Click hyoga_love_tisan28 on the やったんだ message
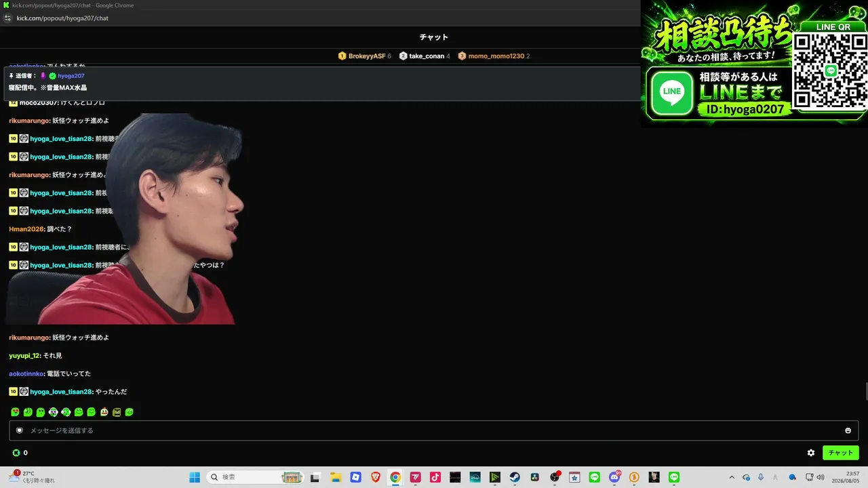This screenshot has height=488, width=868. (x=61, y=392)
